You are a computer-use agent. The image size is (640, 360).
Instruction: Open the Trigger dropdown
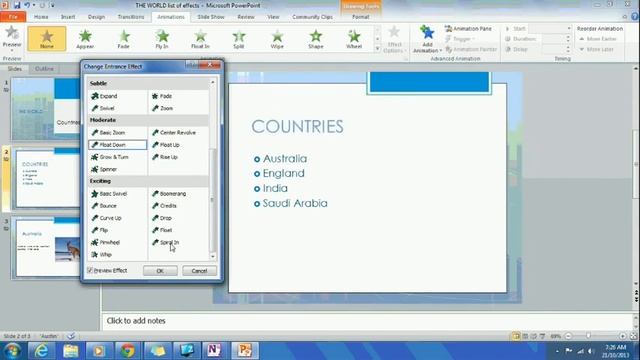pyautogui.click(x=460, y=39)
